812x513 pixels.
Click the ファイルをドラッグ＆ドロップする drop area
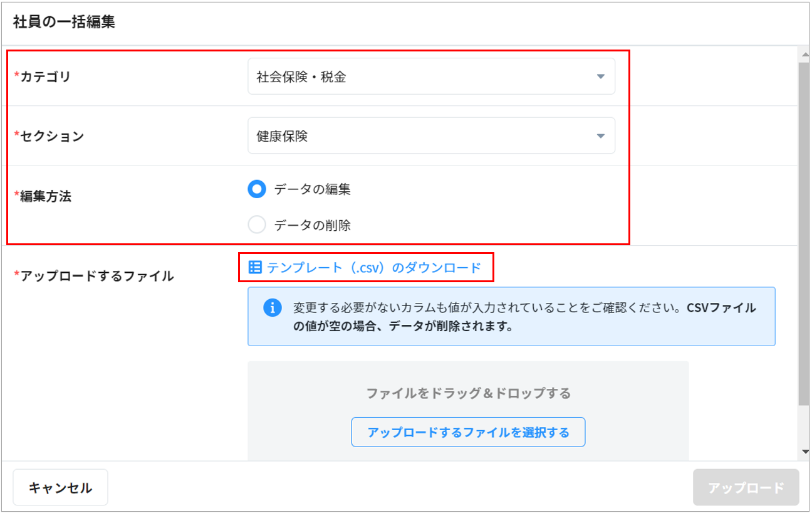[468, 393]
